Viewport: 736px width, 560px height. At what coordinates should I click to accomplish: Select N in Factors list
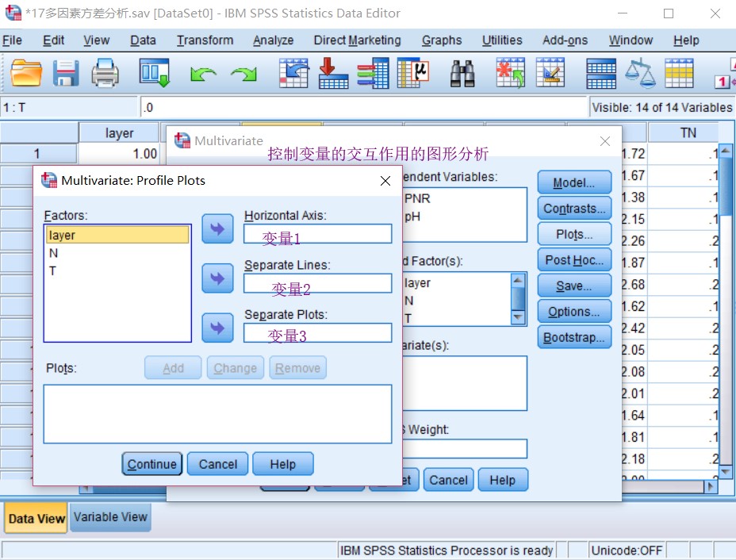[x=118, y=253]
